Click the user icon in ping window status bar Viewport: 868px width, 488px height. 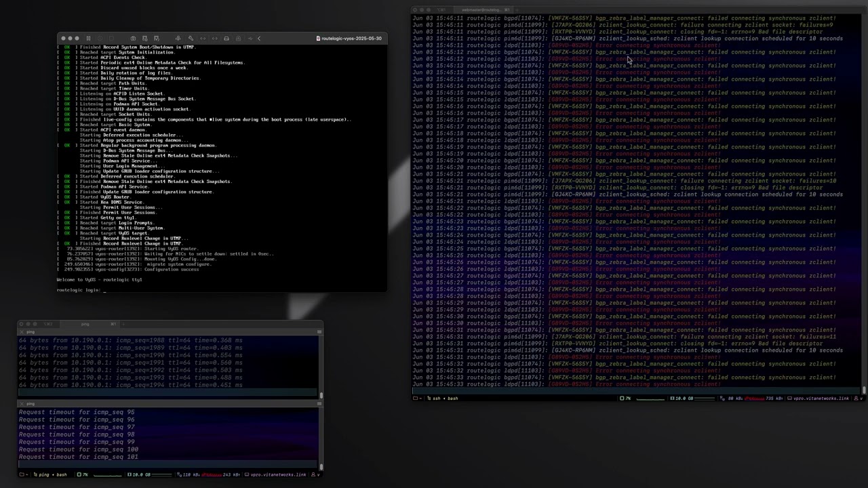314,474
